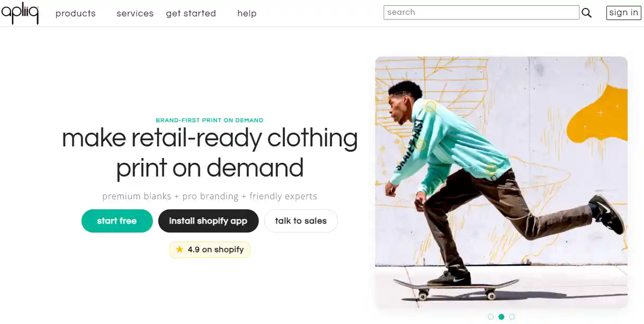Click the install shopify app button
Image resolution: width=644 pixels, height=324 pixels.
point(208,221)
